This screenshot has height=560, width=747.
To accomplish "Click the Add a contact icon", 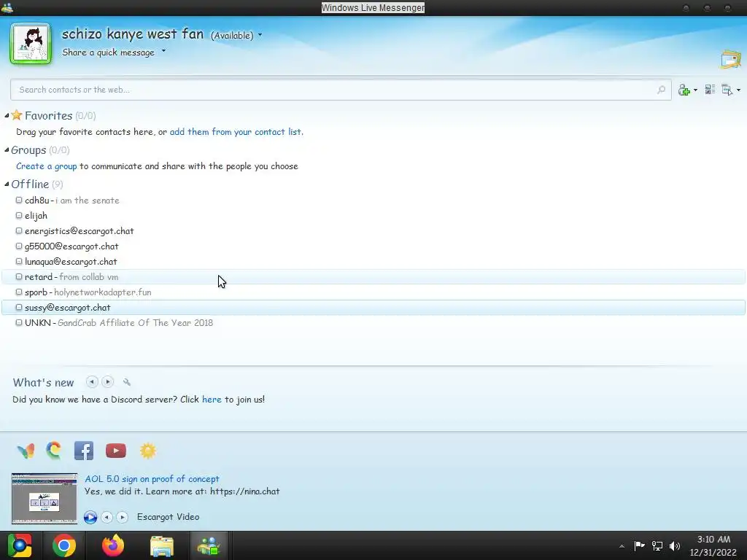I will pos(684,90).
